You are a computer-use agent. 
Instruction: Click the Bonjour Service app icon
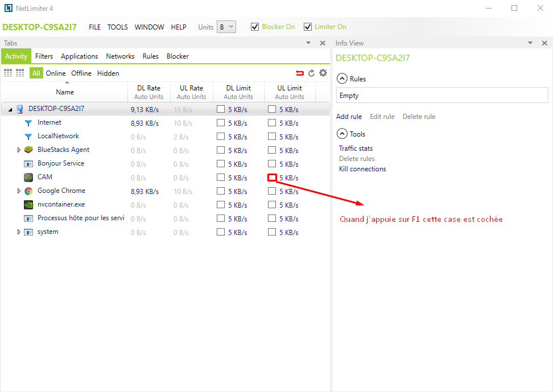[x=28, y=164]
